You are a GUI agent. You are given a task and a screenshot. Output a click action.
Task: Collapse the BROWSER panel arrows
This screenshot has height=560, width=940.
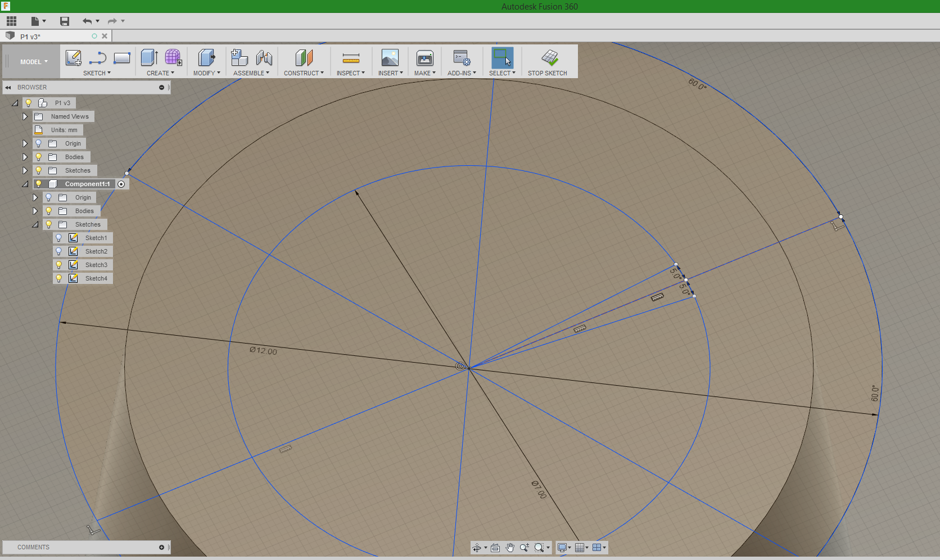click(8, 87)
